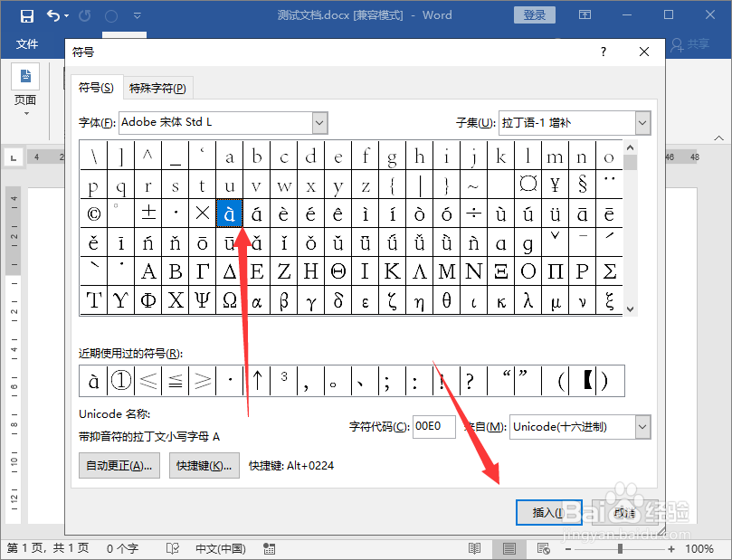Select the lowercase beta β symbol
The image size is (732, 560).
(284, 300)
